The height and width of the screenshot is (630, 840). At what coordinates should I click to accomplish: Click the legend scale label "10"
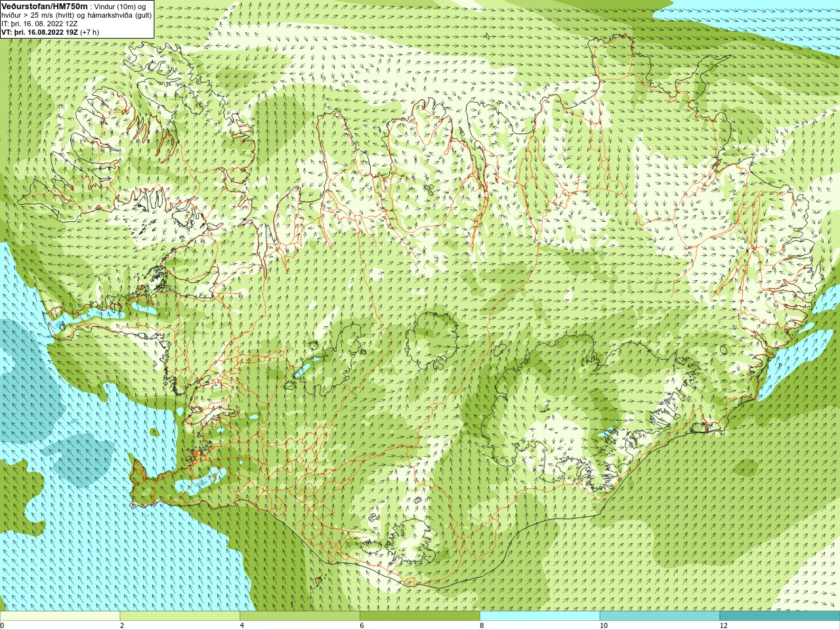(604, 625)
